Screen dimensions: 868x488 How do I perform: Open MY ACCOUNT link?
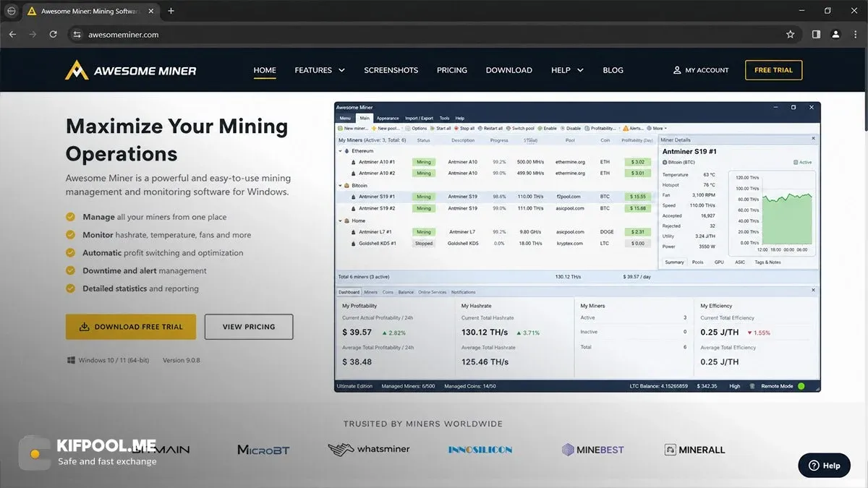[701, 70]
